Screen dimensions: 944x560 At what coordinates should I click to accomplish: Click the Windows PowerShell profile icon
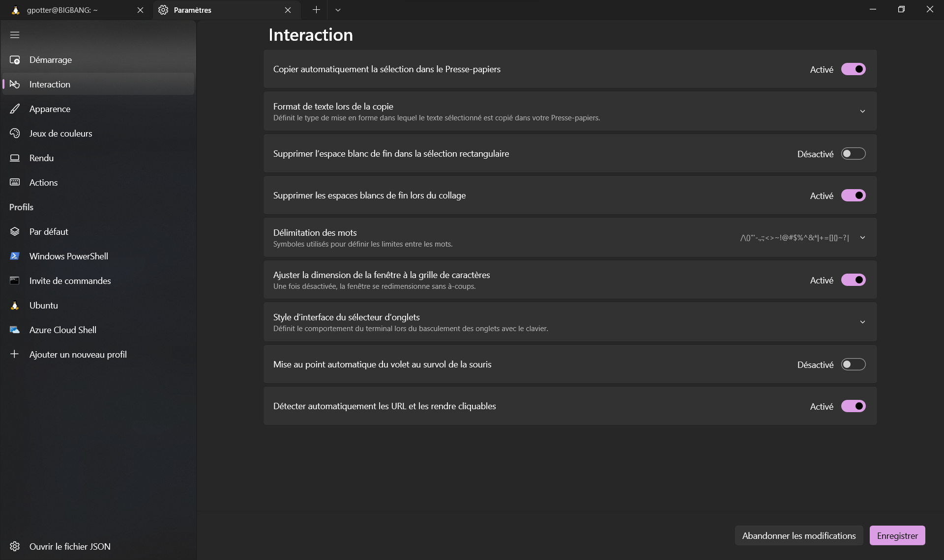click(15, 256)
